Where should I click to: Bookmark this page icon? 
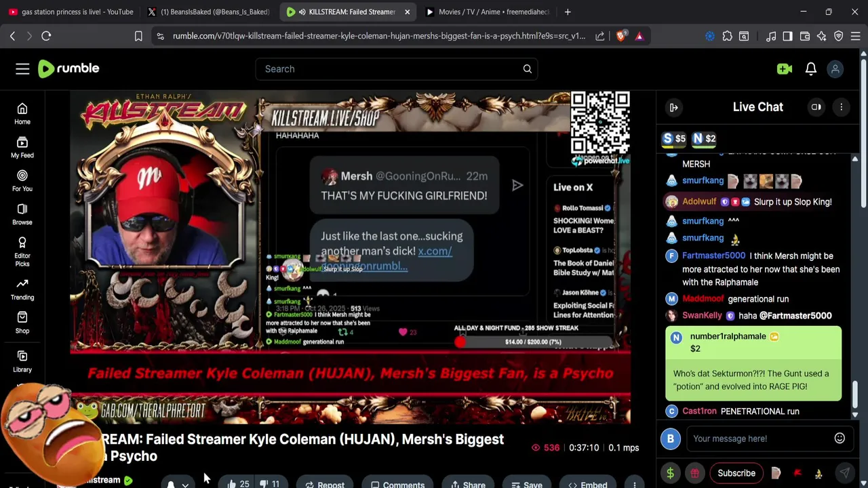point(138,36)
